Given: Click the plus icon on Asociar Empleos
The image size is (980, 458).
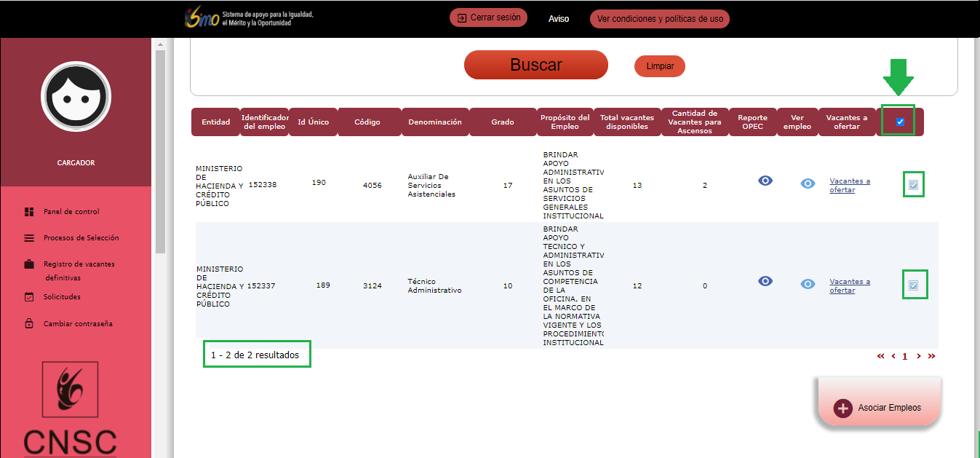Looking at the screenshot, I should [842, 408].
